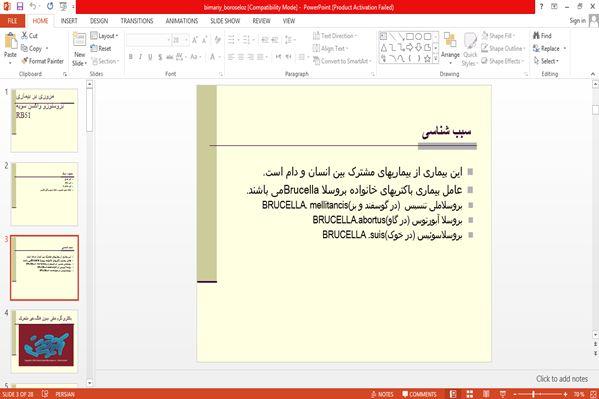Switch to the DESIGN tab

pos(99,21)
